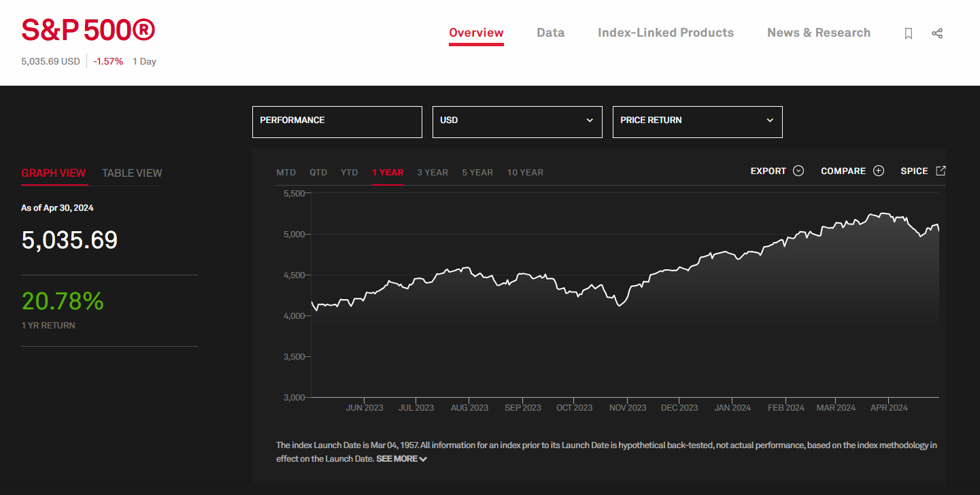This screenshot has height=495, width=980.
Task: Select the MTD time range
Action: click(x=286, y=173)
